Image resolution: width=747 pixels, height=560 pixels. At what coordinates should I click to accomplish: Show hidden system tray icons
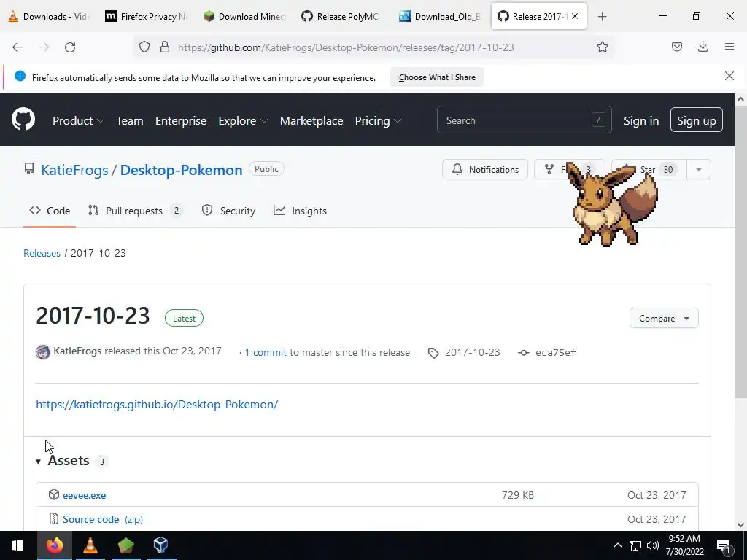pyautogui.click(x=617, y=545)
